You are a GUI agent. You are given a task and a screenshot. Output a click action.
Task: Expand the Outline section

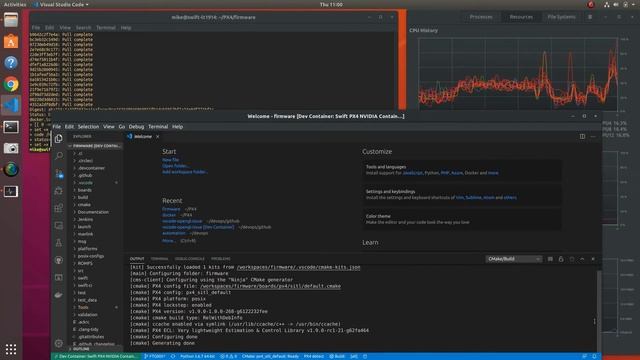[x=95, y=349]
